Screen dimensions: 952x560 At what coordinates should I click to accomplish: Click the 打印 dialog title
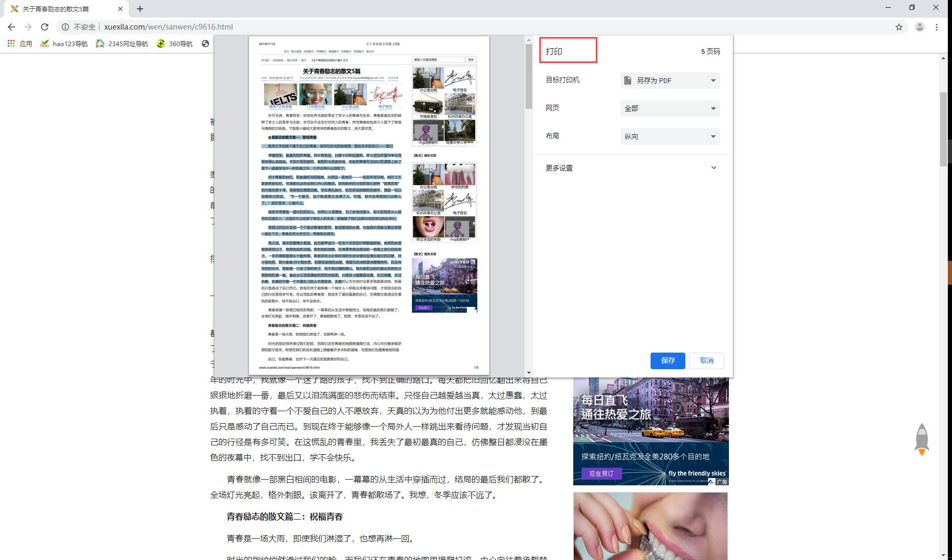click(x=554, y=51)
